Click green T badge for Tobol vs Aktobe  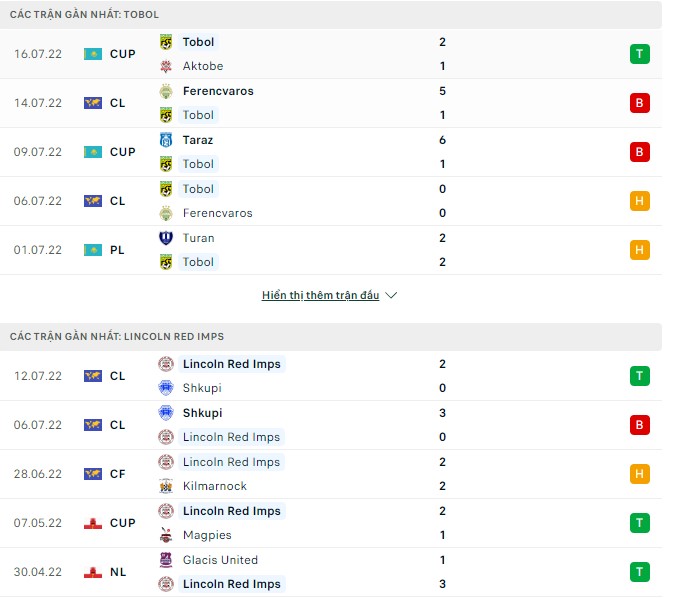(640, 54)
